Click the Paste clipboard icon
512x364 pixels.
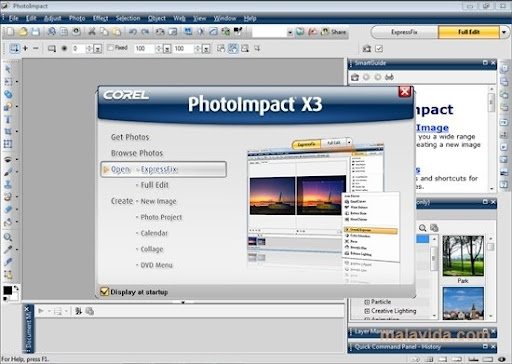[x=117, y=32]
